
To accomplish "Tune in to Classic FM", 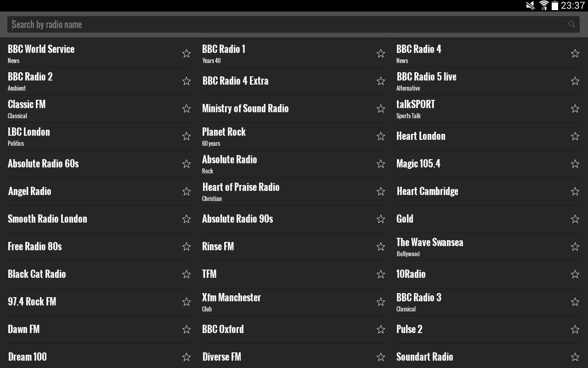I will 27,104.
